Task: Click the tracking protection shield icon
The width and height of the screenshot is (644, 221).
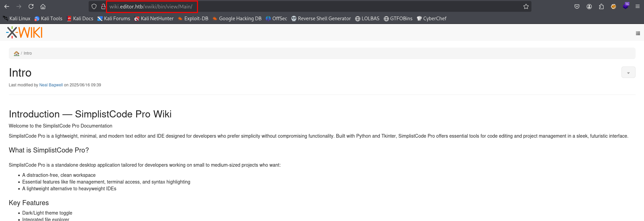Action: (x=94, y=6)
